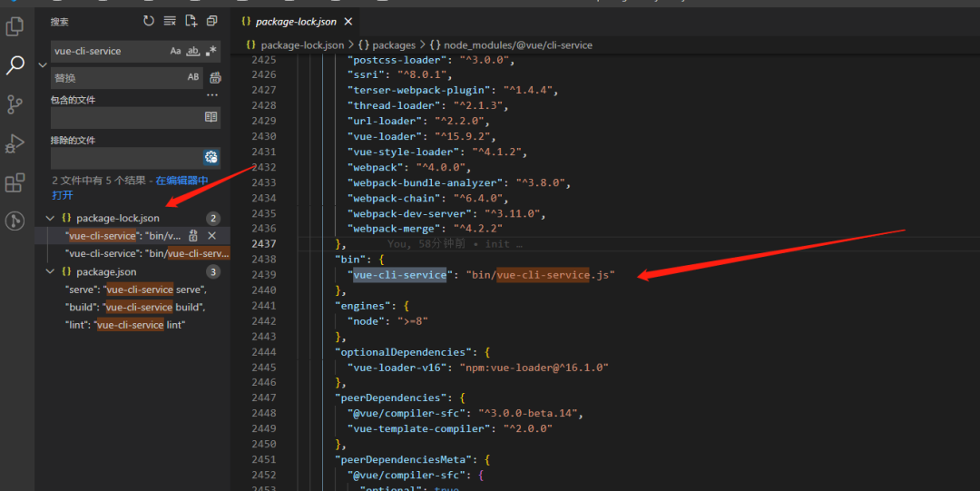
Task: Close the package-lock.json editor tab
Action: pos(348,21)
